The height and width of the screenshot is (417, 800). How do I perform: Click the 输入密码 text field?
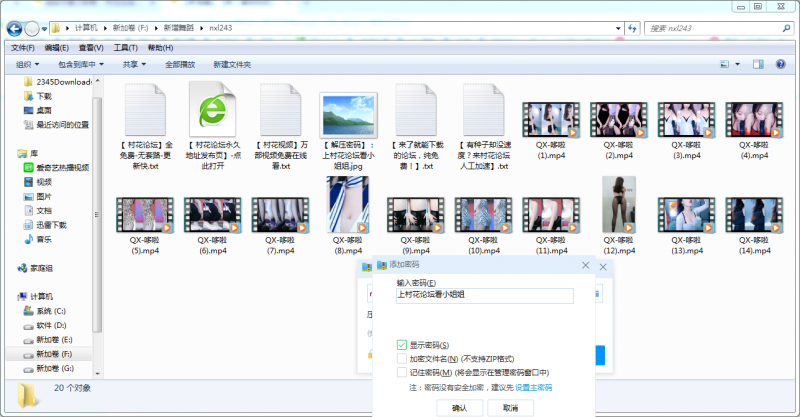click(484, 296)
